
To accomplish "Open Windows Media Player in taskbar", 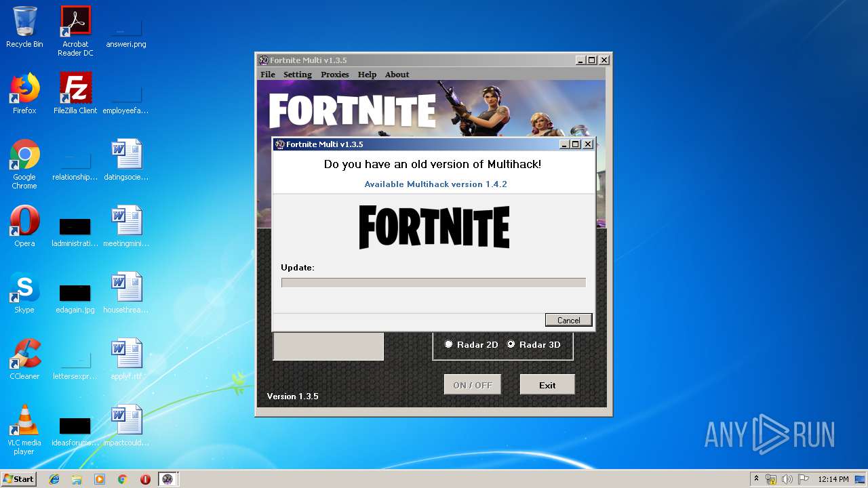I will (x=100, y=479).
